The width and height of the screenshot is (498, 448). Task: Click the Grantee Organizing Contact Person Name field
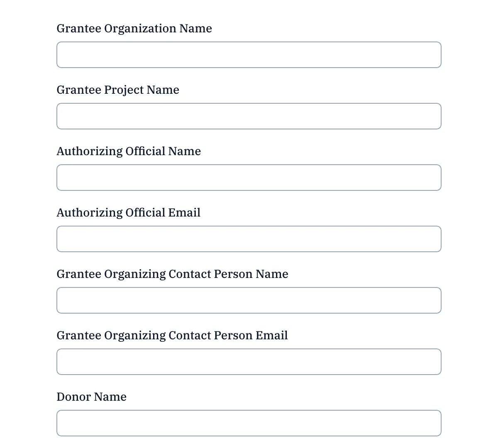(249, 300)
